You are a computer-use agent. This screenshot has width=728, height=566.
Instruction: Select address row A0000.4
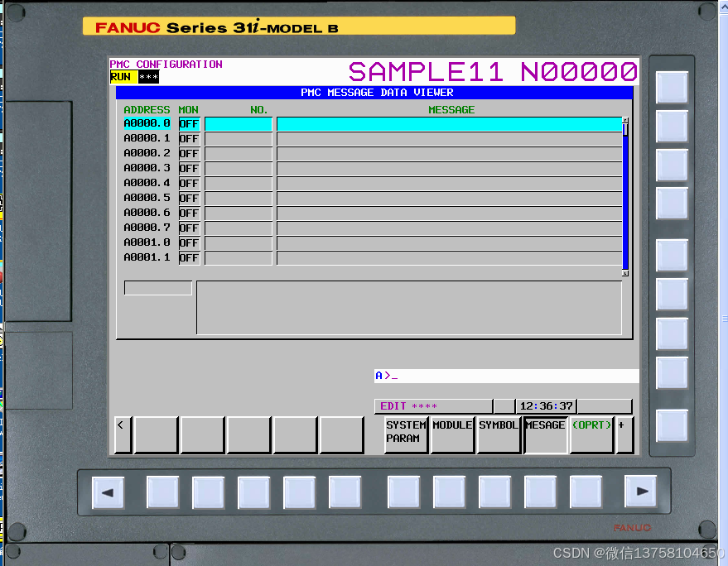(x=147, y=183)
